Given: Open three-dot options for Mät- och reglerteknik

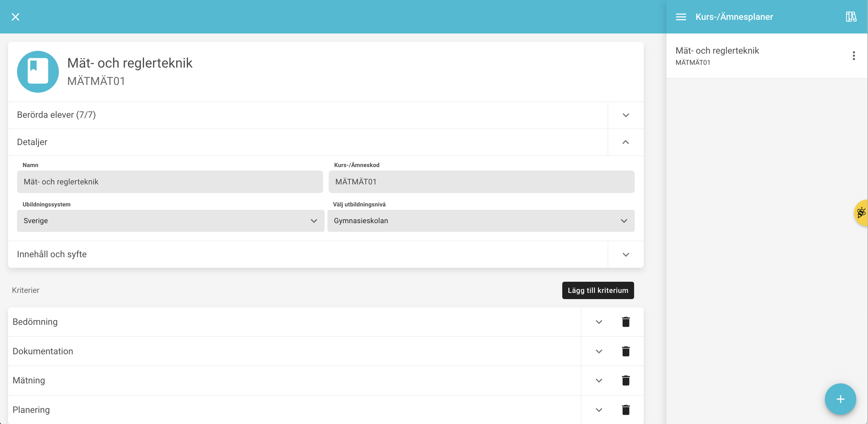Looking at the screenshot, I should [x=853, y=55].
